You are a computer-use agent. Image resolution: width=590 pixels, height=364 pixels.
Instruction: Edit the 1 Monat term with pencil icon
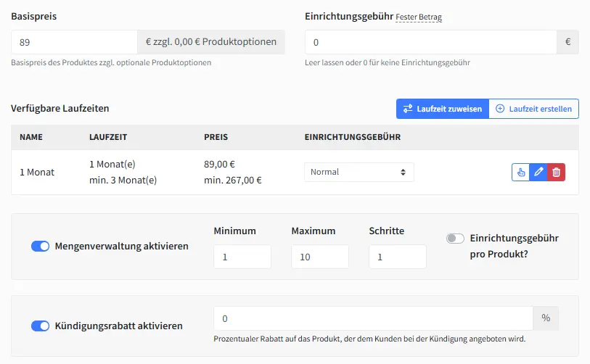click(538, 173)
